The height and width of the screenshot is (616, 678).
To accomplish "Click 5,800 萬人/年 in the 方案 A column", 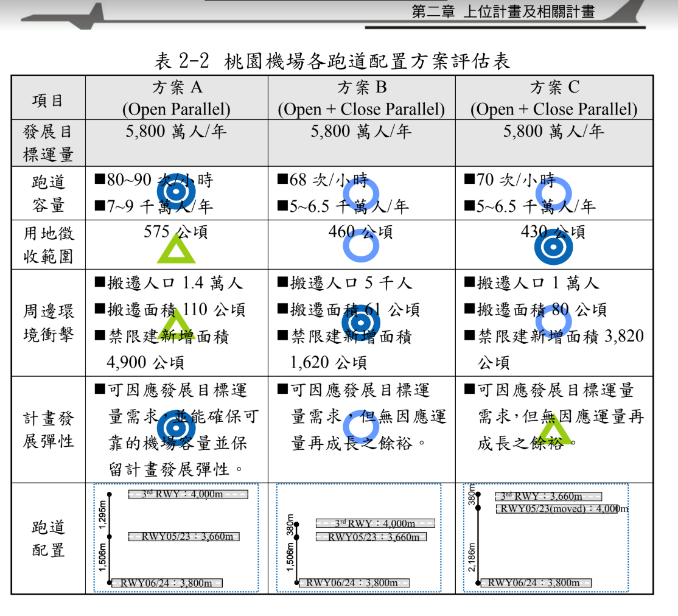I will click(x=176, y=131).
